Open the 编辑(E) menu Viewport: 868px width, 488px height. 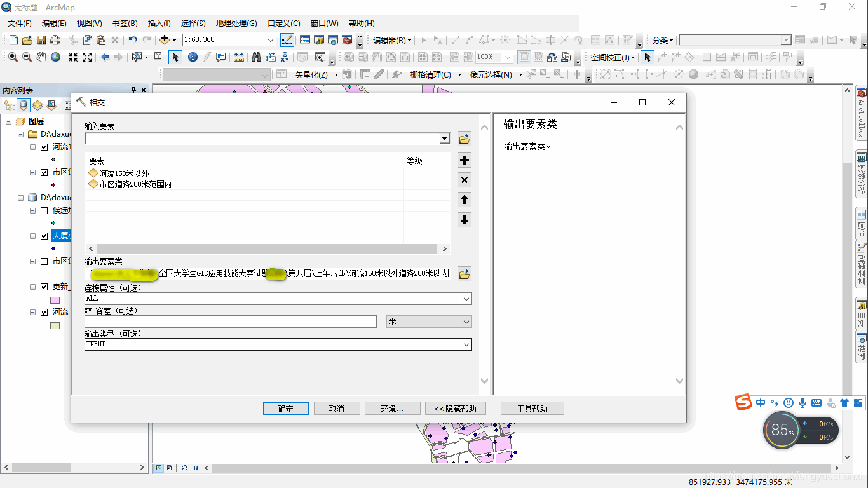tap(54, 24)
